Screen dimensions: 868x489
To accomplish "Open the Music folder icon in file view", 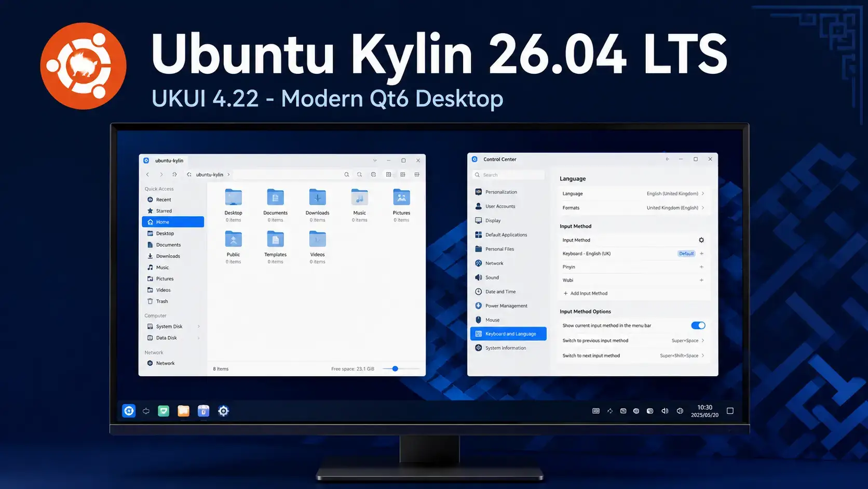I will [359, 197].
